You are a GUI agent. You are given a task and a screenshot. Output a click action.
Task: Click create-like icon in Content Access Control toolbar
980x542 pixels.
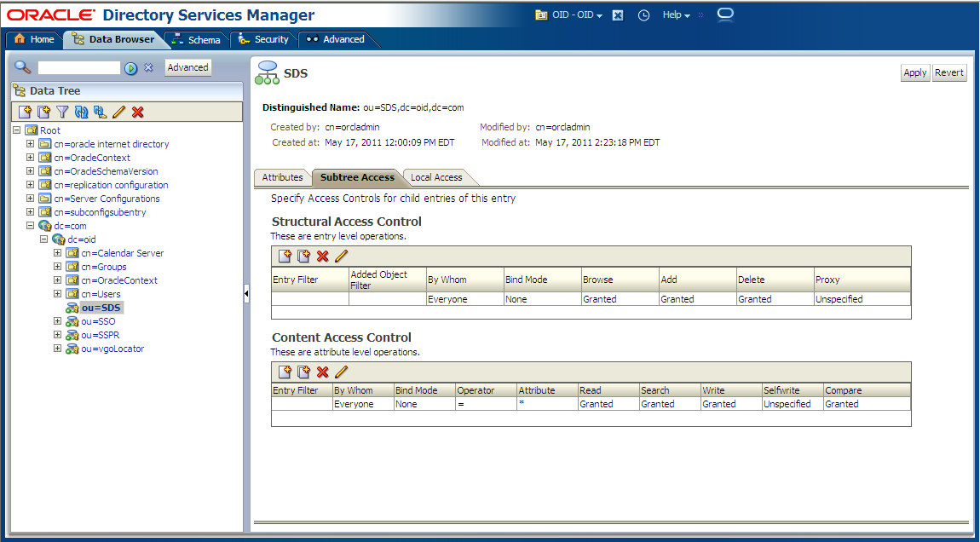point(303,372)
